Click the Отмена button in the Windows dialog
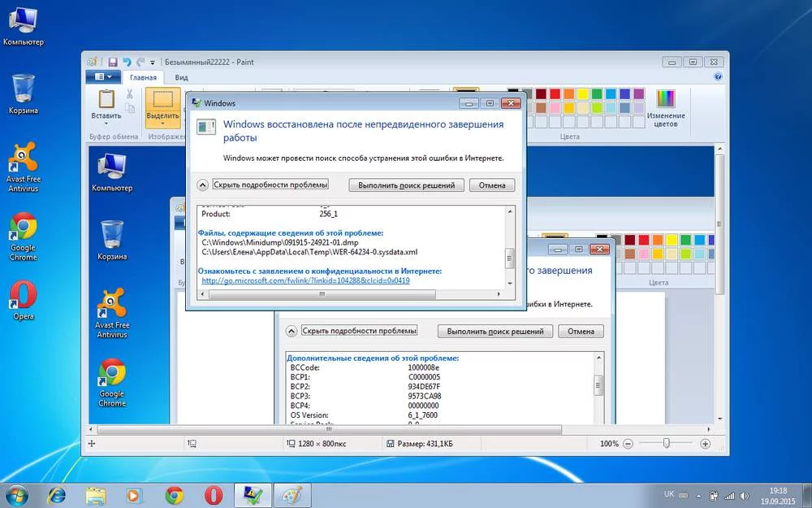812x508 pixels. (x=492, y=185)
